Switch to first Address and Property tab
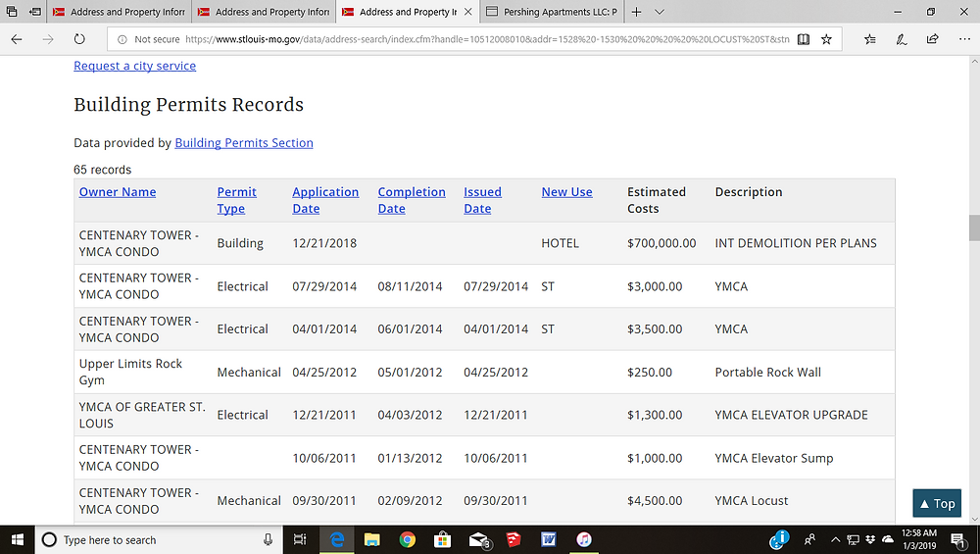Viewport: 980px width, 554px height. pyautogui.click(x=119, y=11)
